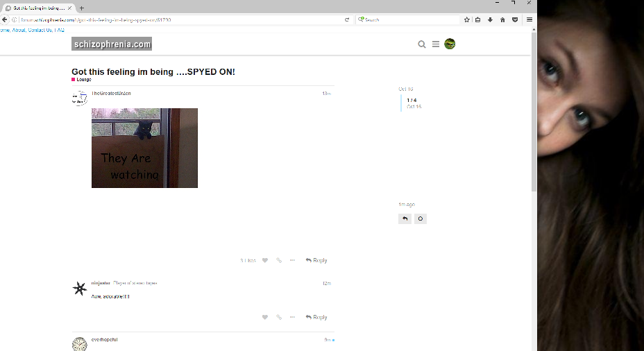Copy link to first post via chain icon
The image size is (644, 351).
[279, 260]
